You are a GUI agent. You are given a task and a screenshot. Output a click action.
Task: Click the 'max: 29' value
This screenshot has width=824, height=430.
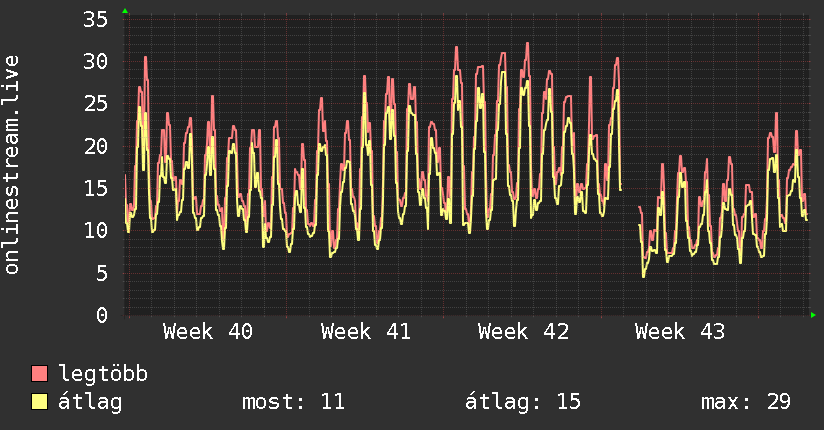(746, 402)
